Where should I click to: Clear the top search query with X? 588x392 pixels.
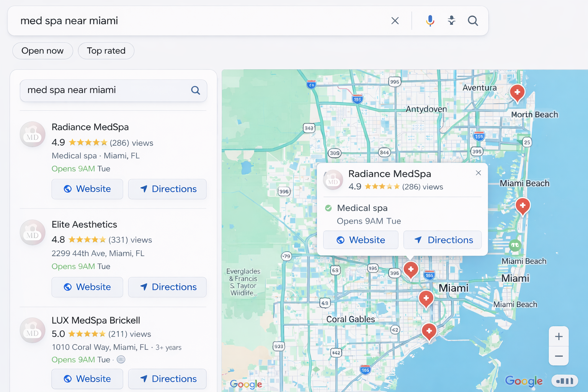tap(395, 21)
